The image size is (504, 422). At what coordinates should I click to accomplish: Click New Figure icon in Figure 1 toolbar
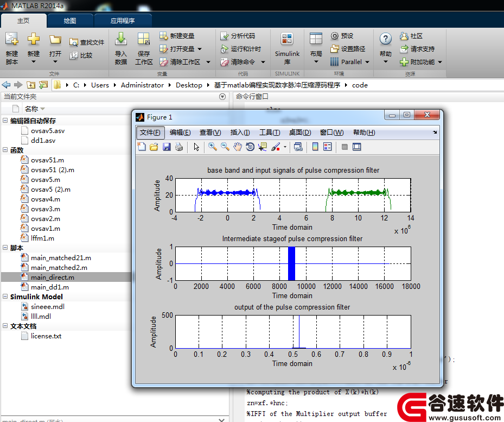pos(142,147)
